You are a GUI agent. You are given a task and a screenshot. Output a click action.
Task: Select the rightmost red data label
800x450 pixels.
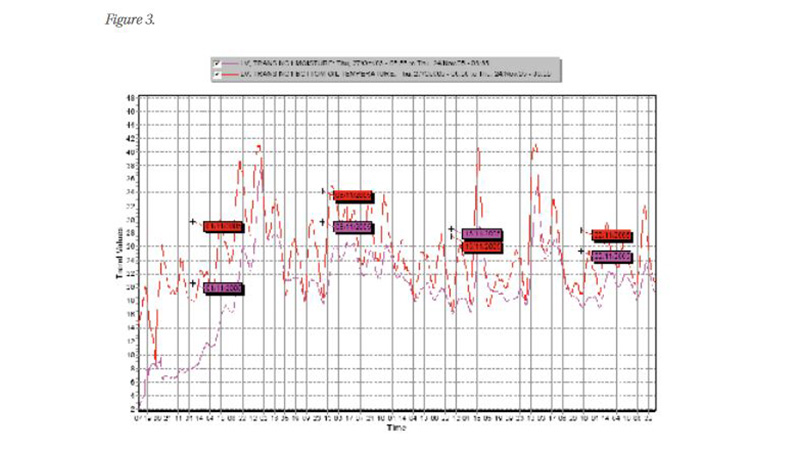(x=612, y=235)
